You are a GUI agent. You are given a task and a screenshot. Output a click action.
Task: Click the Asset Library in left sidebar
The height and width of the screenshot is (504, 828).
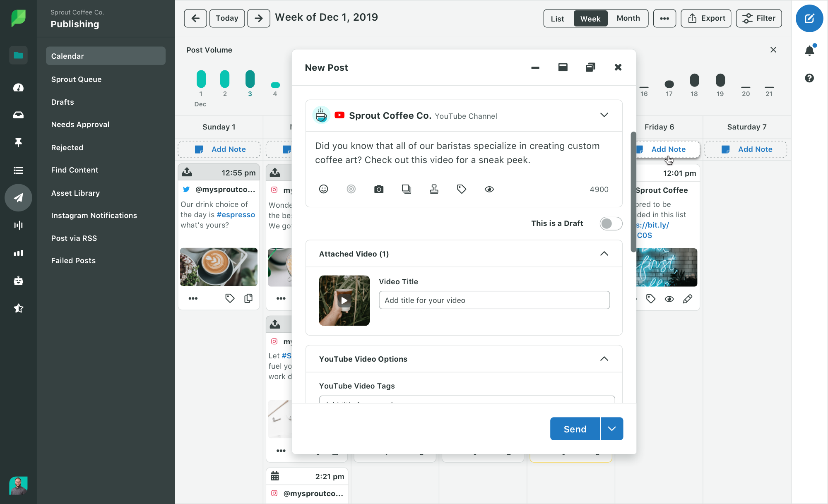pos(75,192)
